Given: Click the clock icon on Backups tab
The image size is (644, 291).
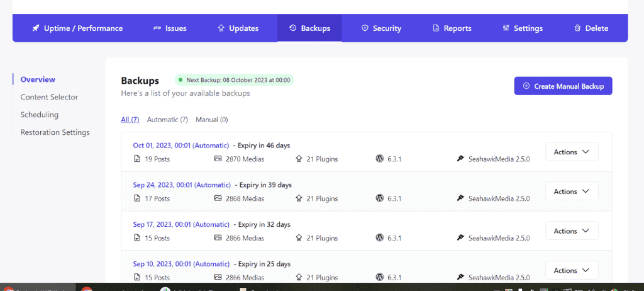Looking at the screenshot, I should 293,28.
